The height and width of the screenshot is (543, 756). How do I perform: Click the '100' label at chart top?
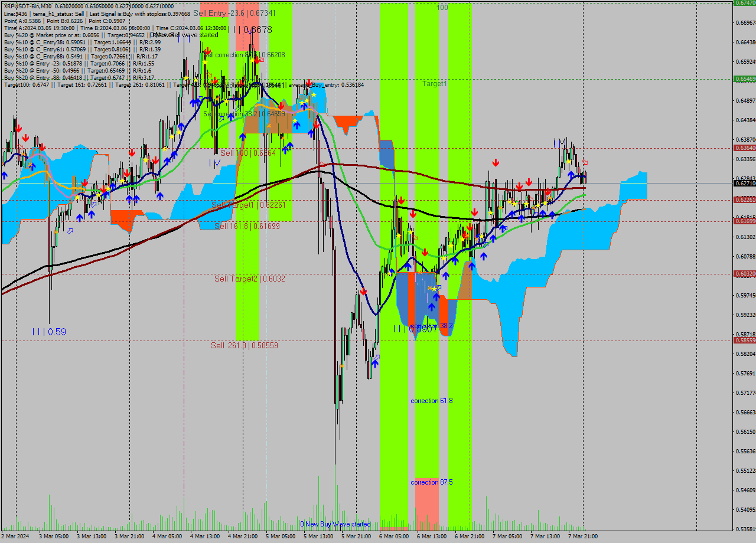click(442, 8)
